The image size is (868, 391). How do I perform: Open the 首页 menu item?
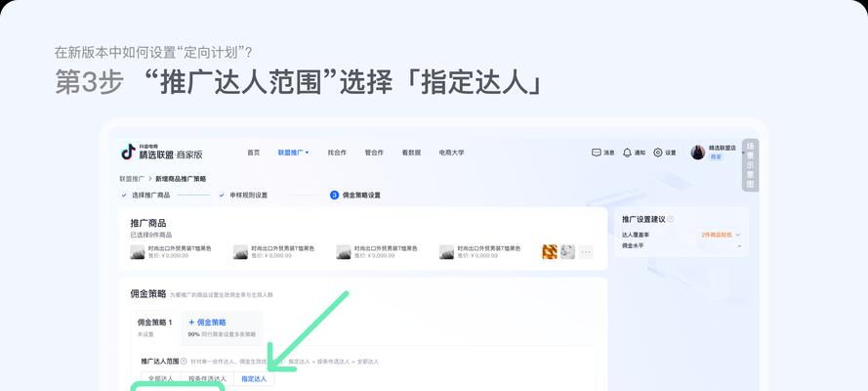point(254,152)
